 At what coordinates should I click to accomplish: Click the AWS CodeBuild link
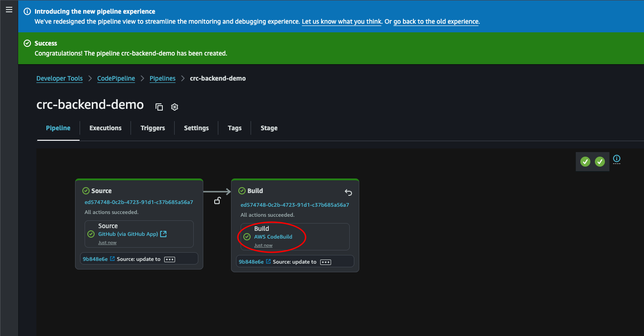coord(273,237)
